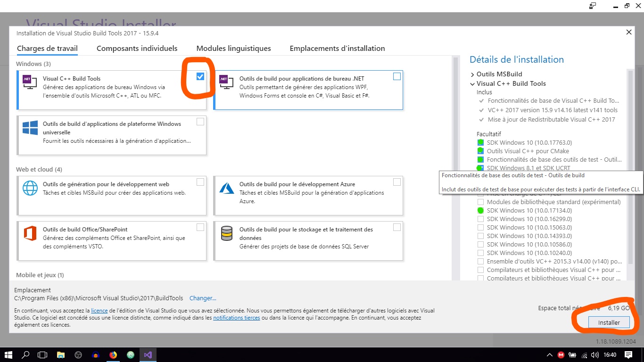The image size is (644, 362).
Task: Check the stockage et traitement des données workload
Action: 397,227
